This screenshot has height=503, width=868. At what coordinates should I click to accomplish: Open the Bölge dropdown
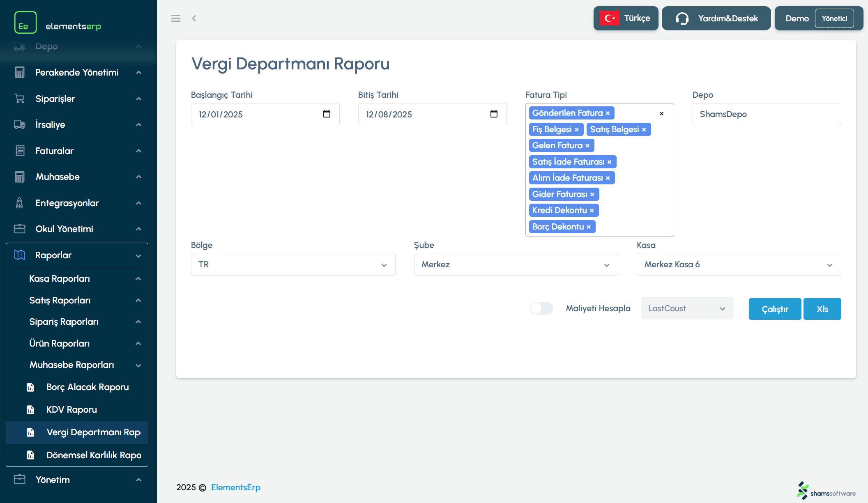tap(293, 264)
